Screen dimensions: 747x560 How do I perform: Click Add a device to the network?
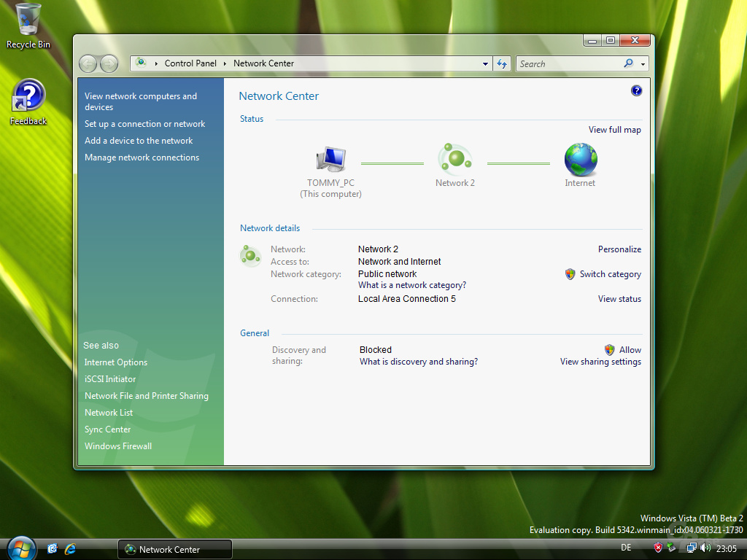click(139, 141)
